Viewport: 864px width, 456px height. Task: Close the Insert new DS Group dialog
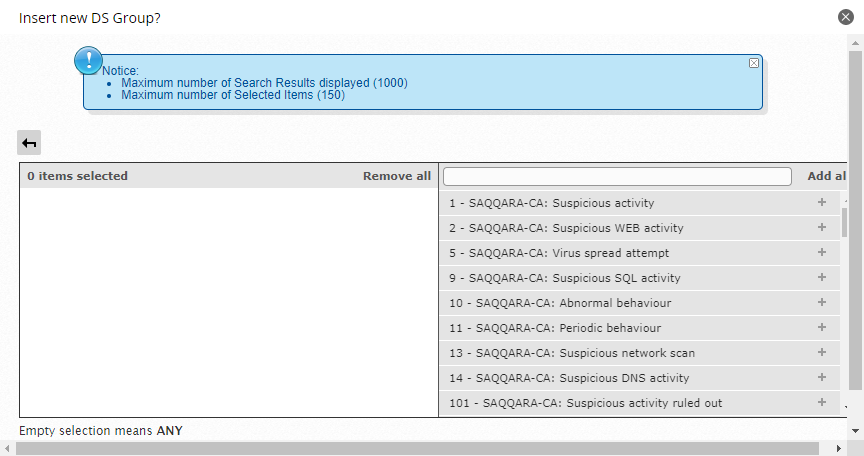(845, 17)
